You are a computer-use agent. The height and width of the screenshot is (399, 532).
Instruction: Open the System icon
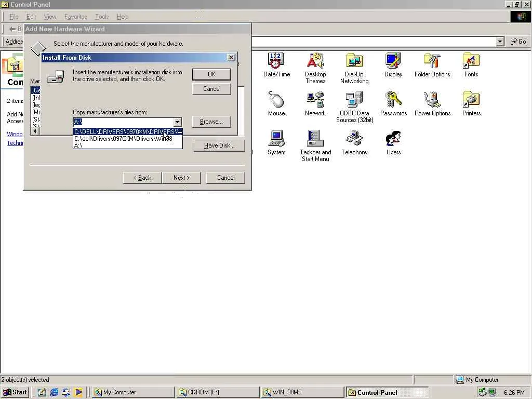276,143
